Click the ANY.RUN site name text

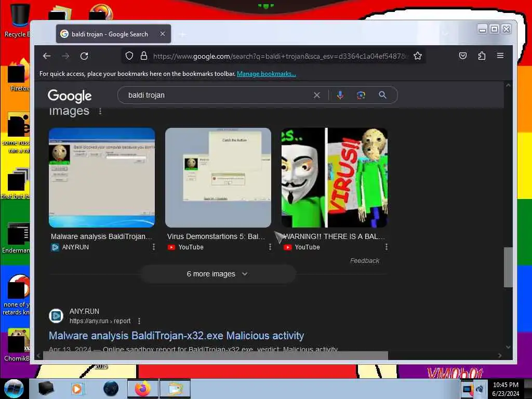84,311
